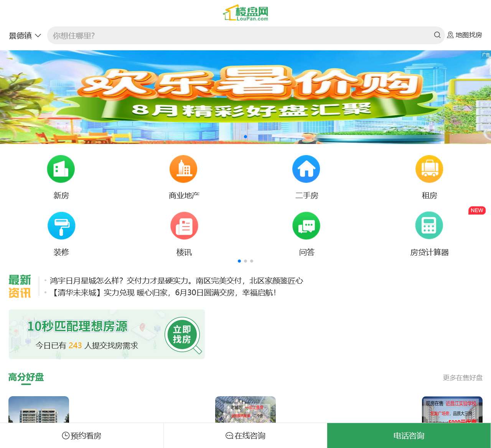The width and height of the screenshot is (491, 448).
Task: Open the 新房 category icon
Action: tap(61, 169)
